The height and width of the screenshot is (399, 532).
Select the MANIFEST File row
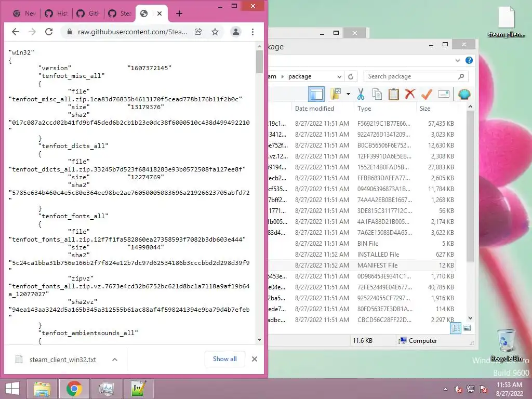click(362, 265)
